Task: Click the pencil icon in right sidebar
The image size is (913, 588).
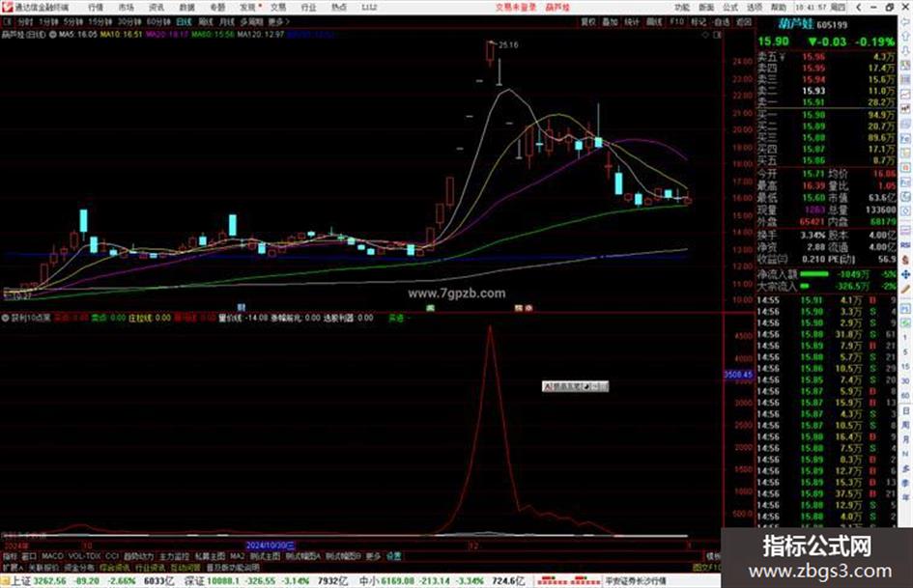Action: point(905,289)
